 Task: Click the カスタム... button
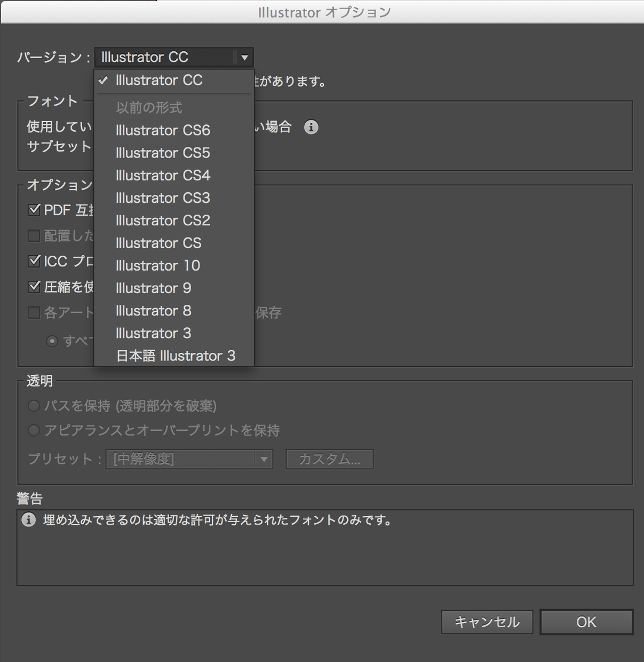pyautogui.click(x=329, y=459)
